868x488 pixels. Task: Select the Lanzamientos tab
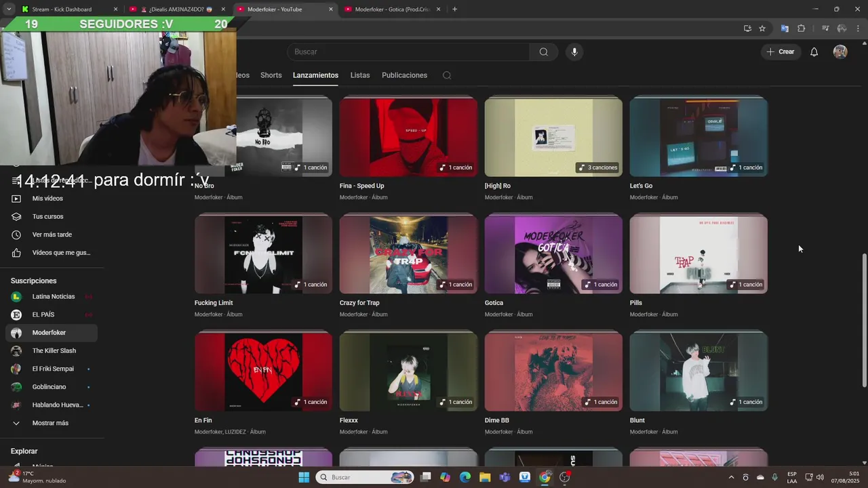pos(315,75)
